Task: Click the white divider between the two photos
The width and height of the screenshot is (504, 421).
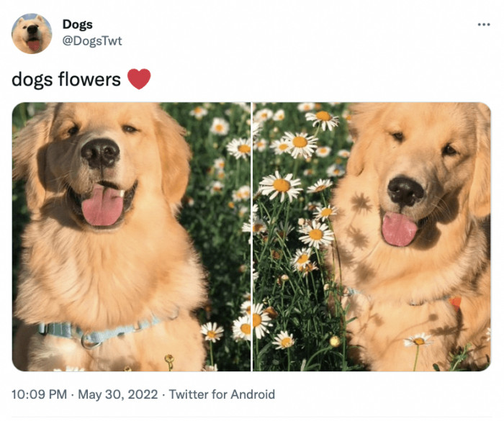Action: [x=252, y=236]
